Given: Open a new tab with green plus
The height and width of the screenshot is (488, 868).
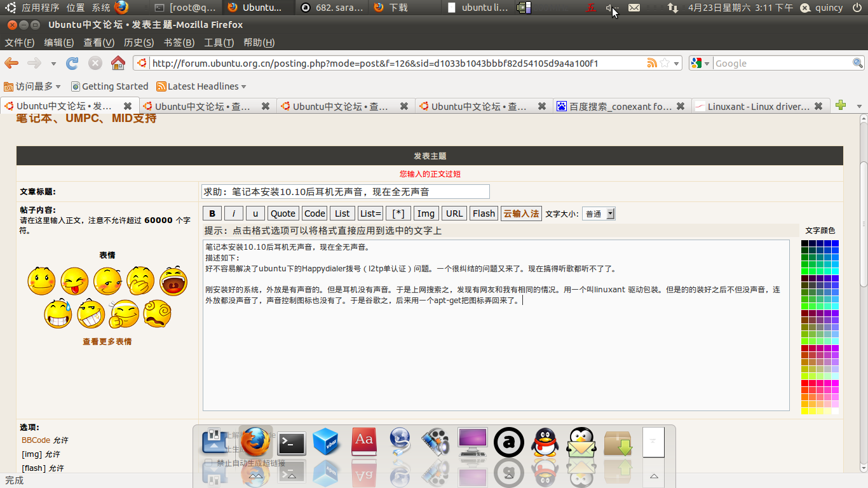Looking at the screenshot, I should pos(841,105).
